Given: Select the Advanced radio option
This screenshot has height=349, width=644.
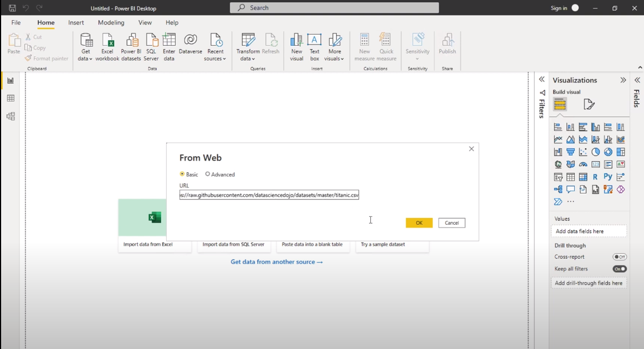Looking at the screenshot, I should tap(220, 174).
